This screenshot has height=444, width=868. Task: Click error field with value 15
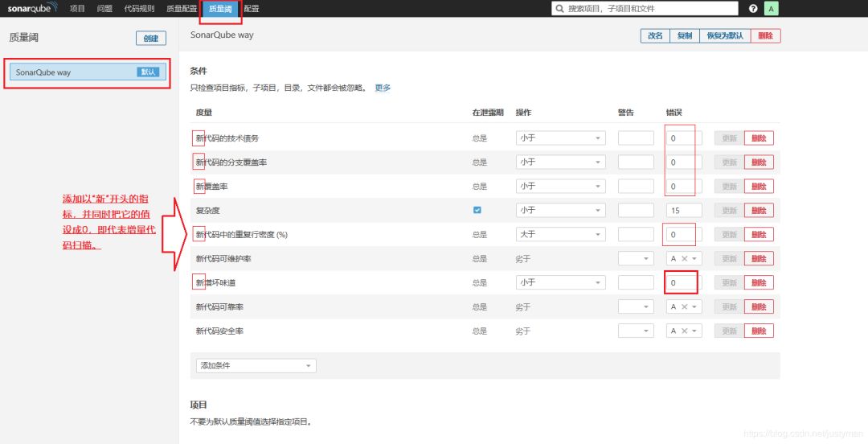coord(684,211)
